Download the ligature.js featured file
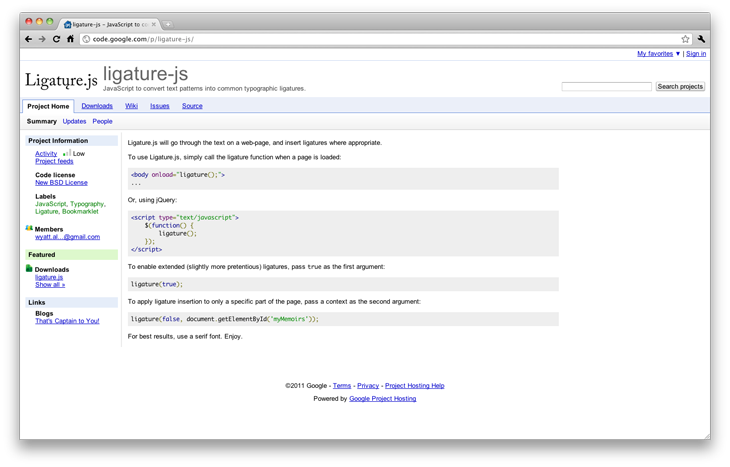The width and height of the screenshot is (730, 467). (x=49, y=277)
